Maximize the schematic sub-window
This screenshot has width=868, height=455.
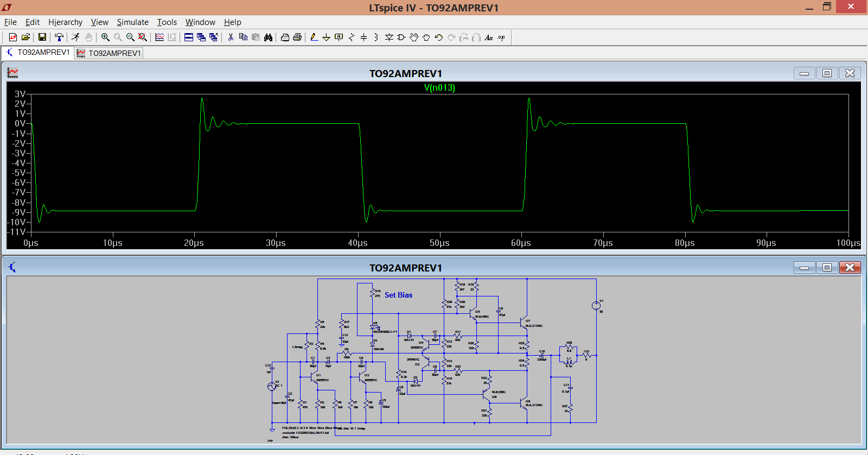(827, 267)
